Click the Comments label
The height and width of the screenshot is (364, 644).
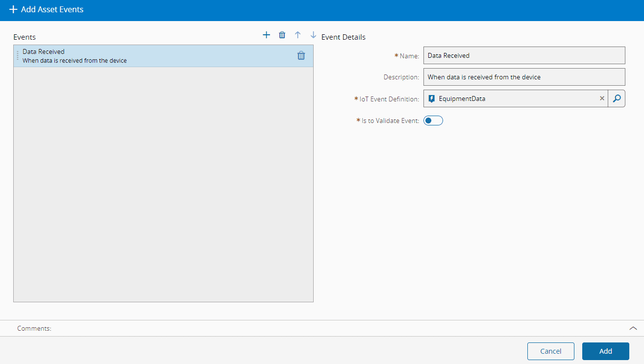[34, 329]
